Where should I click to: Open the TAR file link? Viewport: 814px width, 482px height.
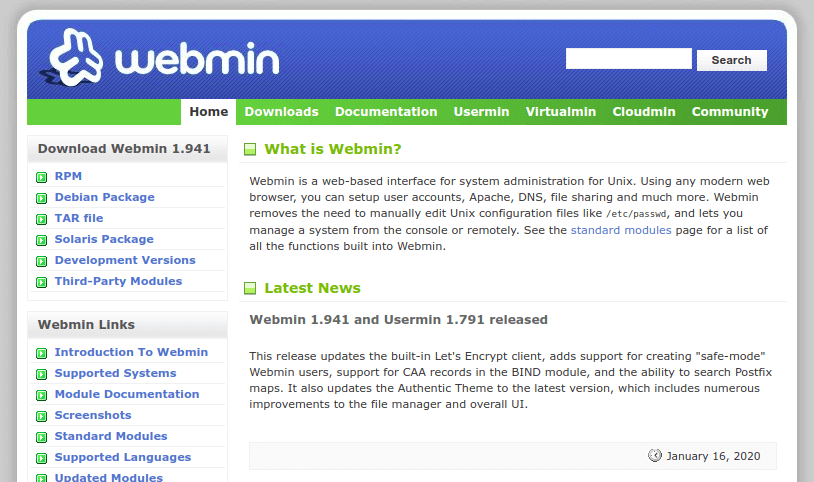79,218
